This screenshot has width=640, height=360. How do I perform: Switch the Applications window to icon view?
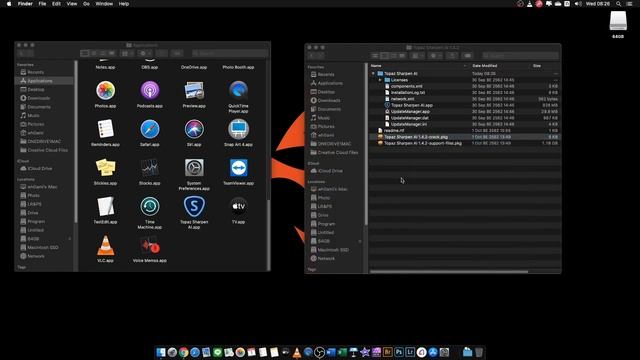pos(84,53)
